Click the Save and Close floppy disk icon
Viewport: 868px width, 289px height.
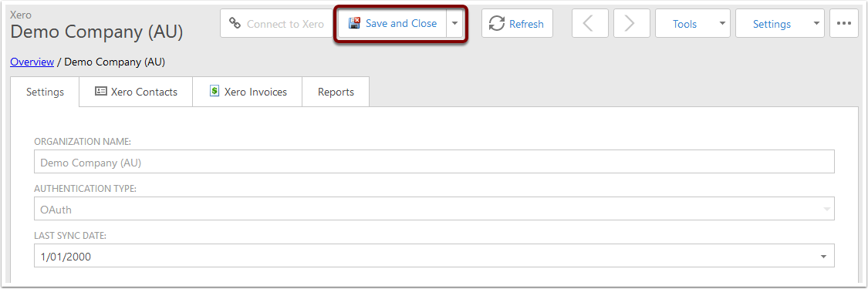coord(354,23)
